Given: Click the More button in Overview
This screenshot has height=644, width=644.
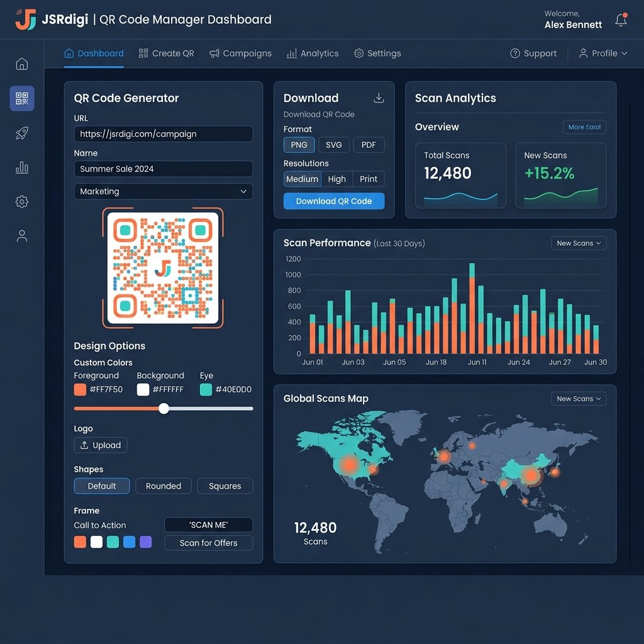Looking at the screenshot, I should pyautogui.click(x=584, y=127).
